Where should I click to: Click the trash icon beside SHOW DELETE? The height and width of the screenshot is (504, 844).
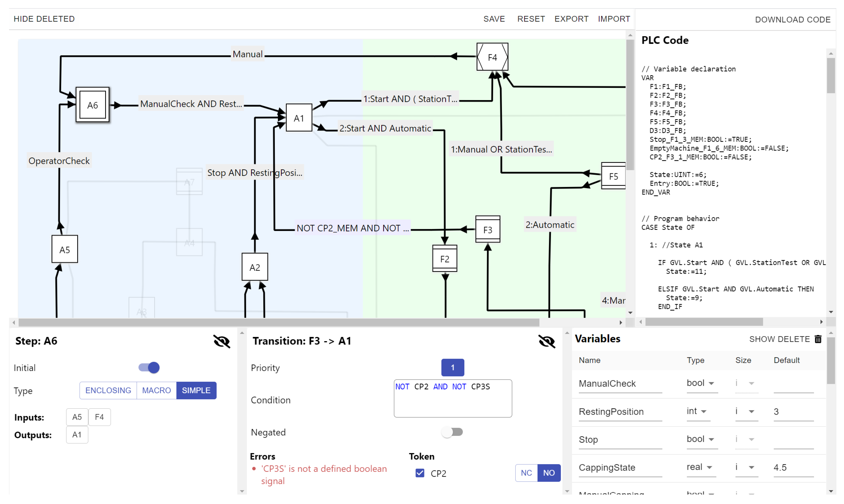pyautogui.click(x=818, y=339)
